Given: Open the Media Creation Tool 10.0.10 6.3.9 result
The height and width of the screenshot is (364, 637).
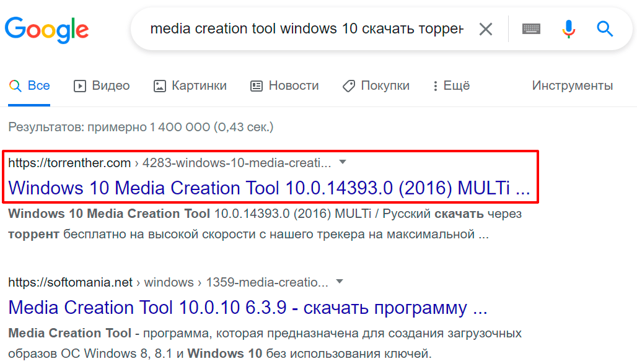Looking at the screenshot, I should coord(247,308).
